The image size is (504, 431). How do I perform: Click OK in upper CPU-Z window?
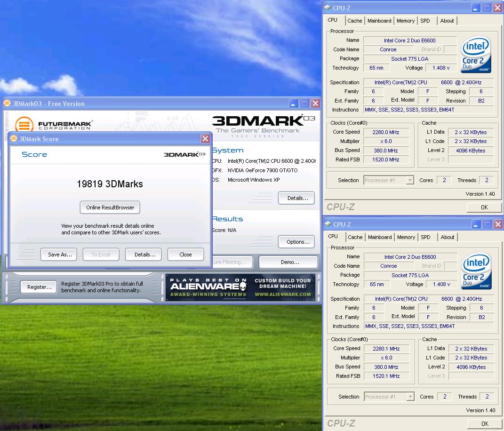point(484,208)
